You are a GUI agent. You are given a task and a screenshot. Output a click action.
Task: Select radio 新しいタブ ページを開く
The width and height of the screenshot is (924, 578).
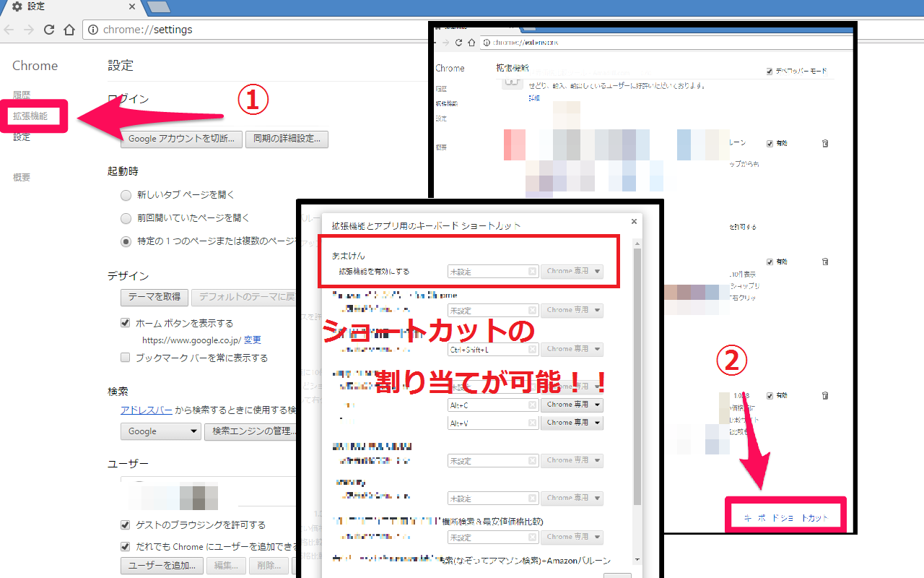coord(126,195)
